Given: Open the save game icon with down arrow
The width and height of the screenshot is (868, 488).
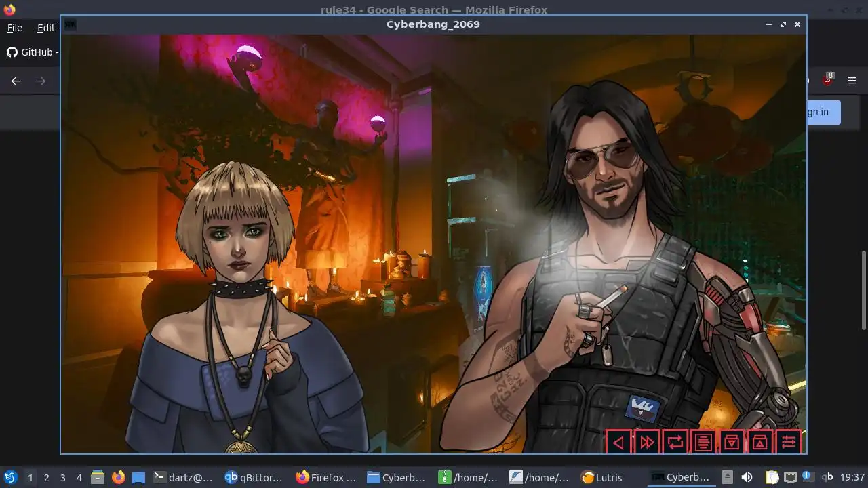Looking at the screenshot, I should pos(732,443).
